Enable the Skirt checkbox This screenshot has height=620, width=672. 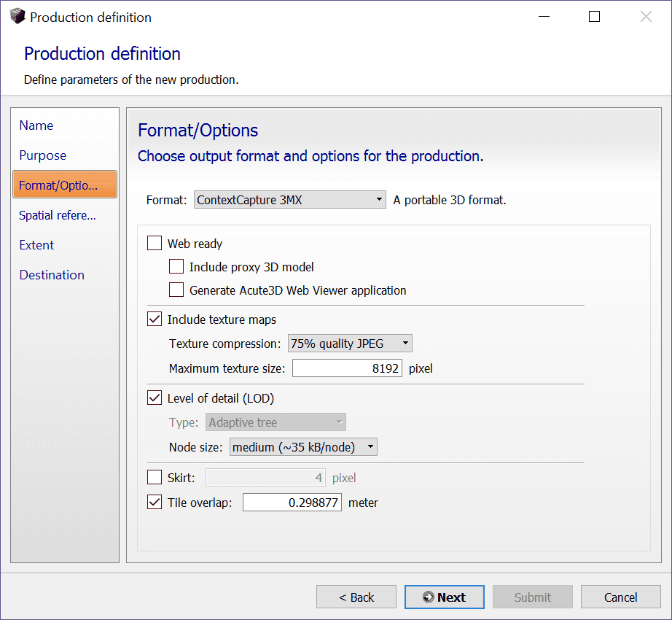click(x=155, y=477)
